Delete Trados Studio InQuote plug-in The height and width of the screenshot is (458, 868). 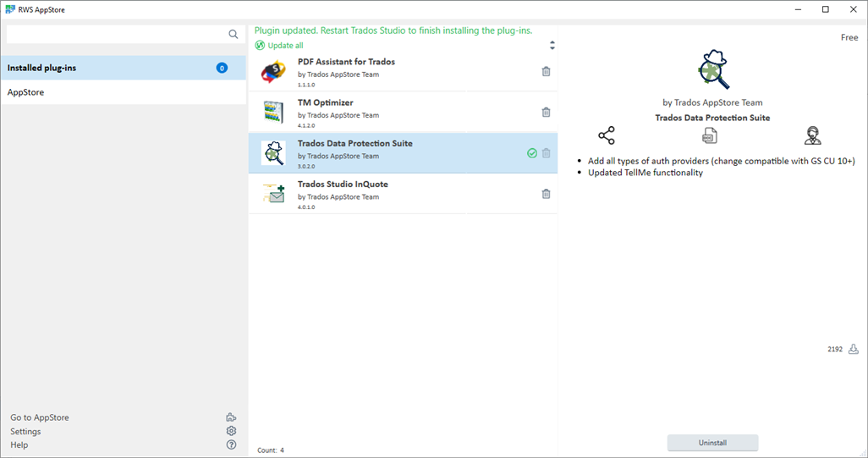click(546, 194)
